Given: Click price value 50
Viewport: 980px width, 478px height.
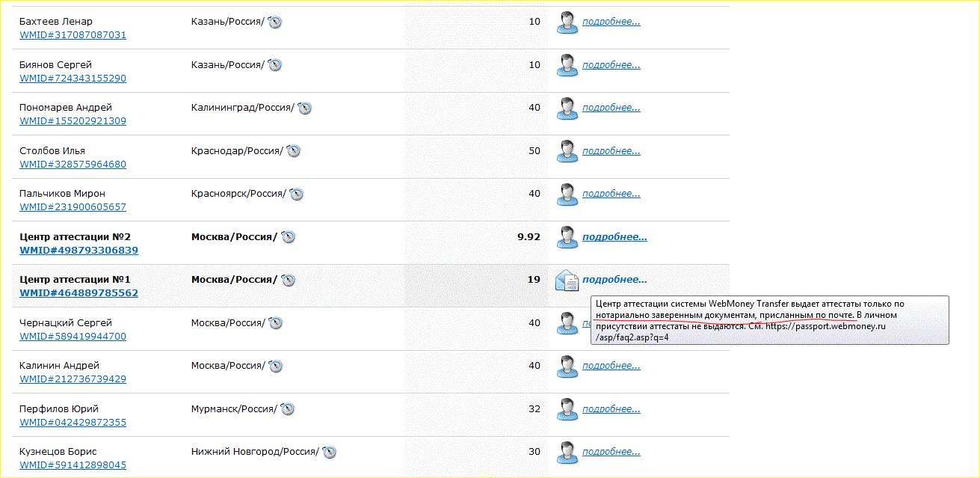Looking at the screenshot, I should click(x=534, y=150).
